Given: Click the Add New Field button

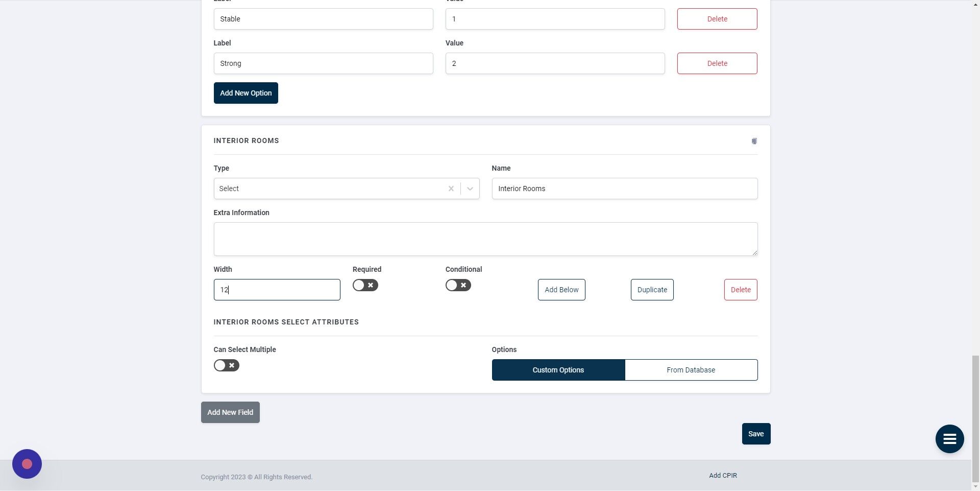Looking at the screenshot, I should [230, 412].
